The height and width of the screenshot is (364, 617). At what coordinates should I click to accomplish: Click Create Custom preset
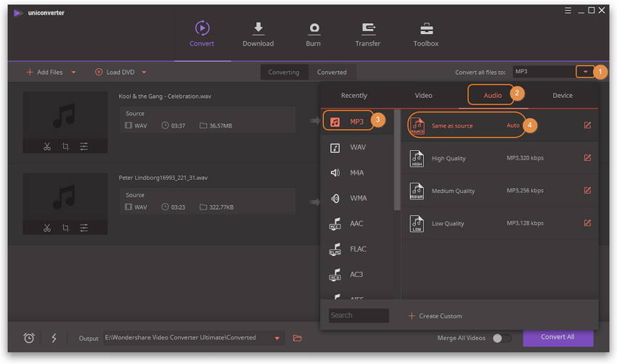click(435, 315)
